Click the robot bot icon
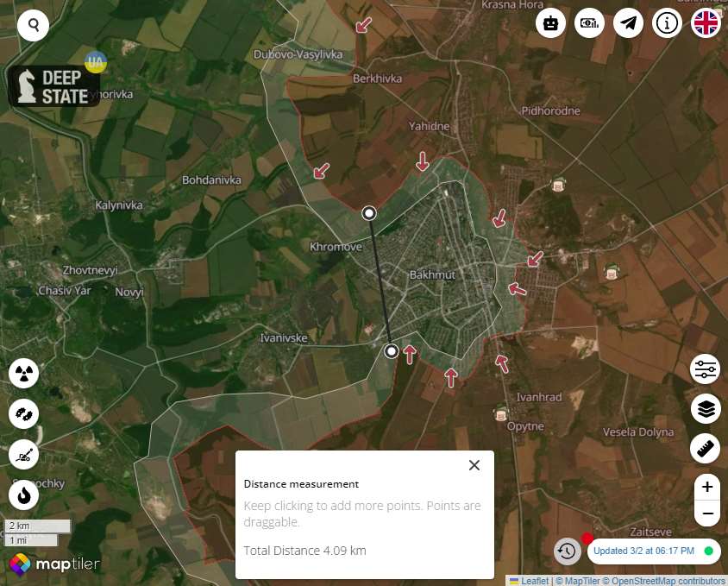 click(x=550, y=23)
